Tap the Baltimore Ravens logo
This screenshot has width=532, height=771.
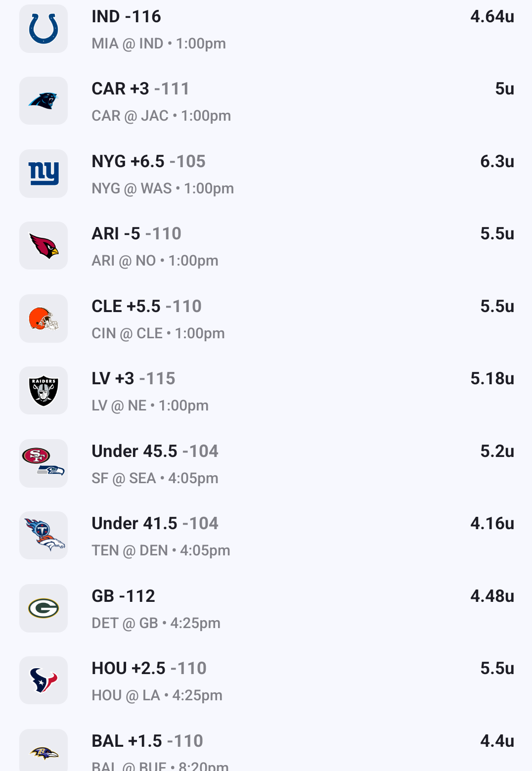point(44,753)
